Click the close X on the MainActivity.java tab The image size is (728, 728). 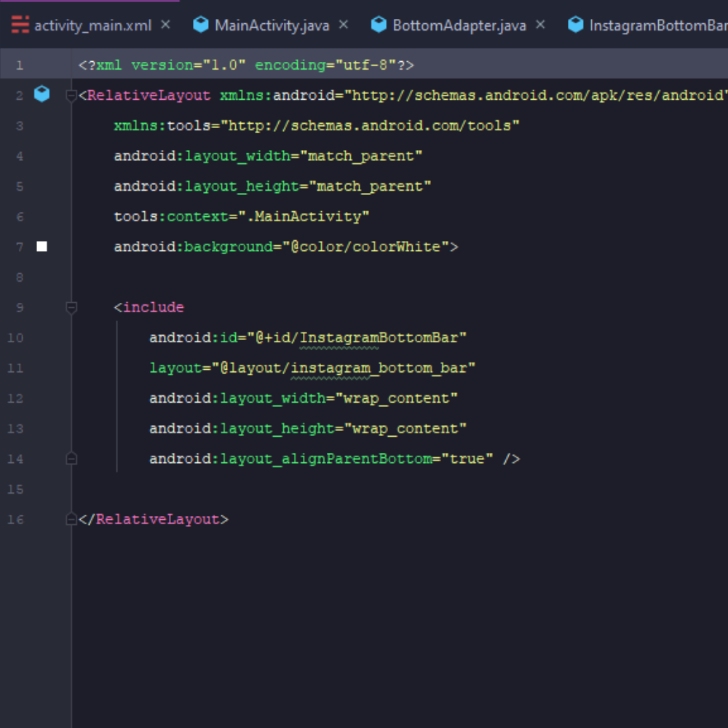point(343,24)
